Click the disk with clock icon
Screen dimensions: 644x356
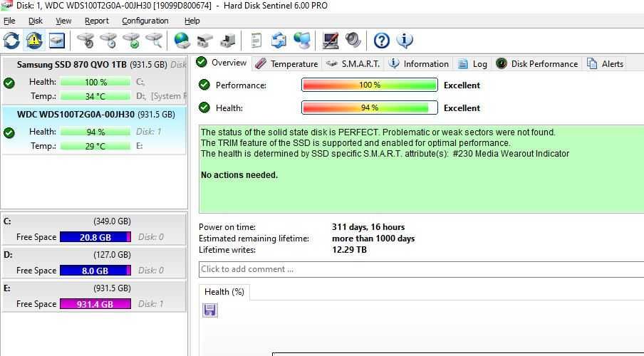108,41
